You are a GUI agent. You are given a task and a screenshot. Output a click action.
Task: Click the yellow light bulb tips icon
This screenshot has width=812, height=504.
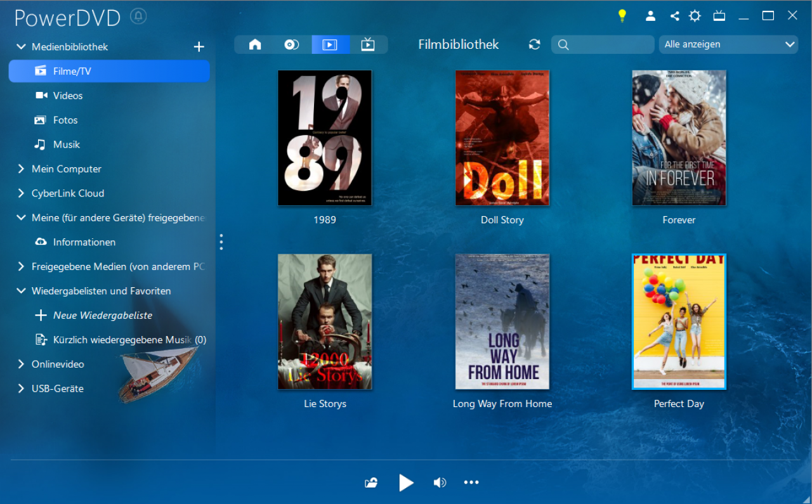click(x=622, y=16)
